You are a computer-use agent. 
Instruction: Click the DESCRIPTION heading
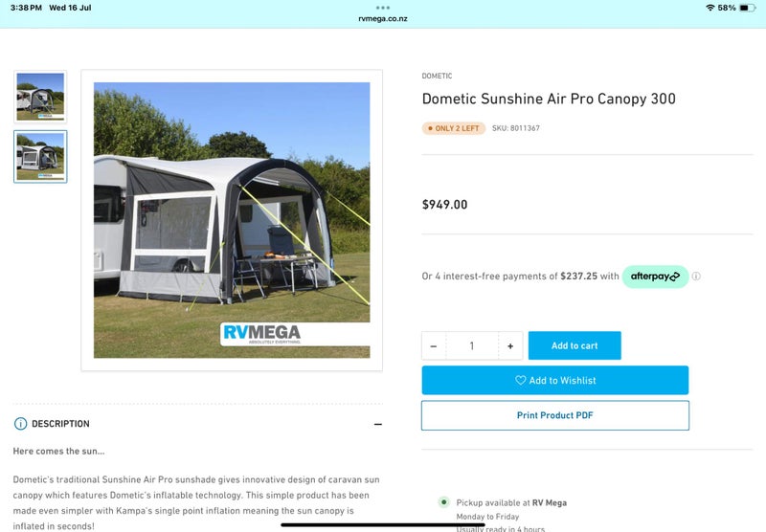point(60,424)
